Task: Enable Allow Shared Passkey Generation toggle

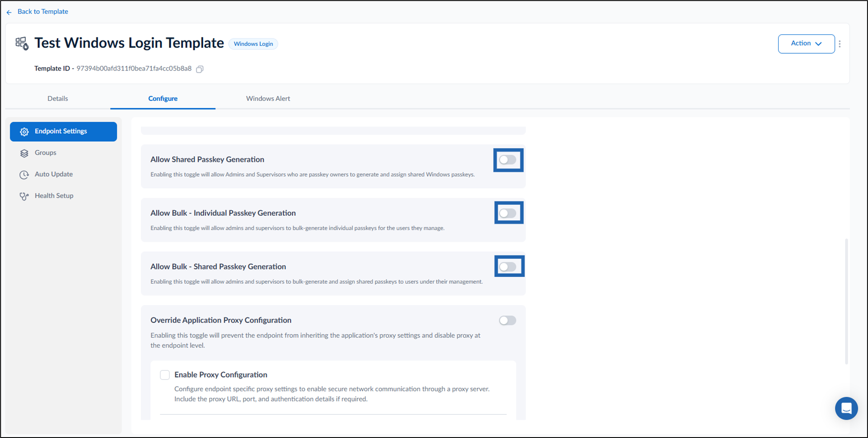Action: pos(508,160)
